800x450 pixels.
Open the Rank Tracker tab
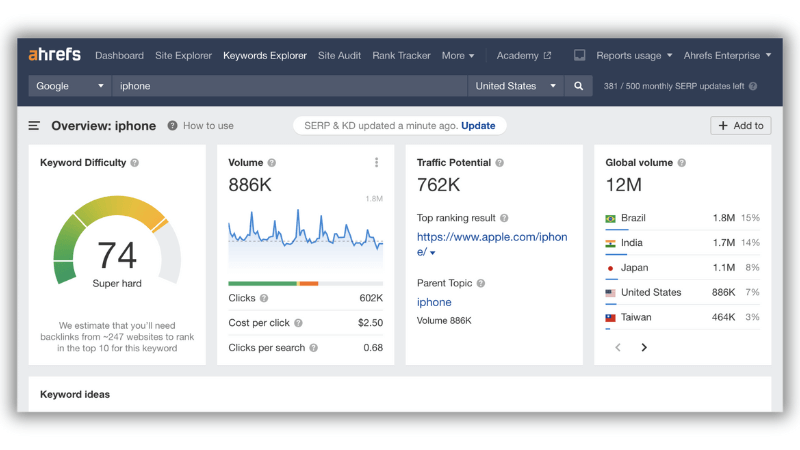pyautogui.click(x=401, y=56)
